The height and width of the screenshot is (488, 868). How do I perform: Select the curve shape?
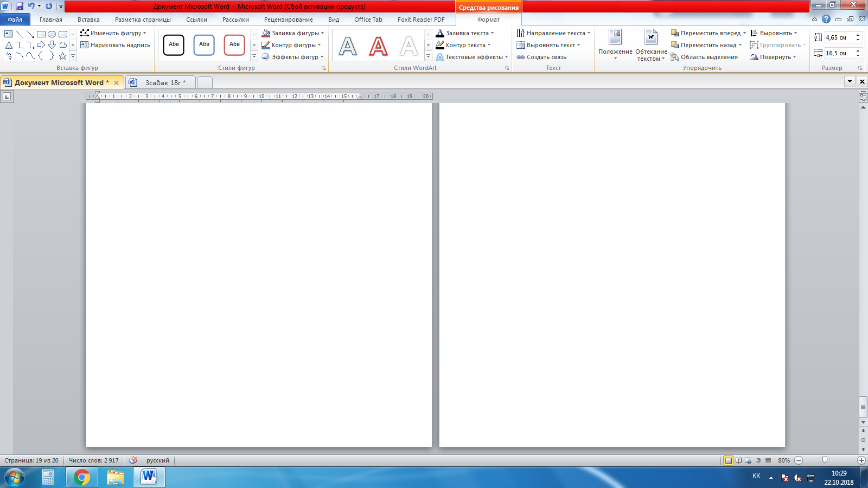[30, 56]
